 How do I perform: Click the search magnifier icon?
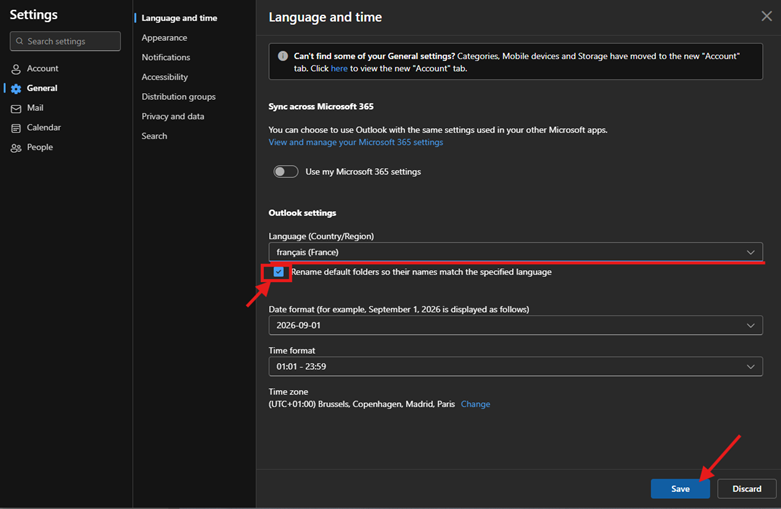[19, 41]
